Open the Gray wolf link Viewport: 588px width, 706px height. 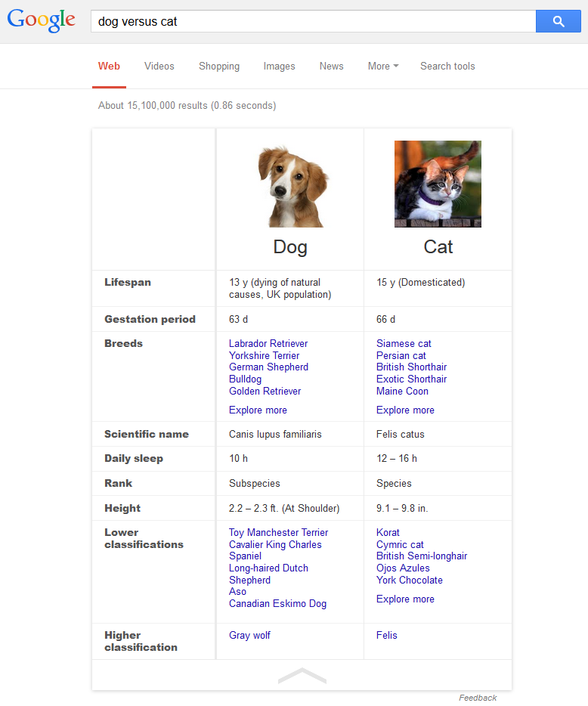249,636
